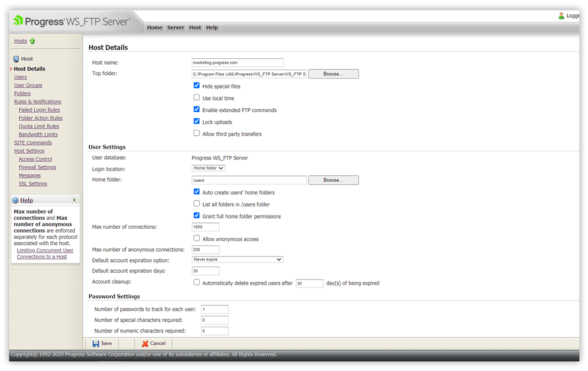The width and height of the screenshot is (588, 371).
Task: Click Number of passwords to track field
Action: tap(214, 309)
